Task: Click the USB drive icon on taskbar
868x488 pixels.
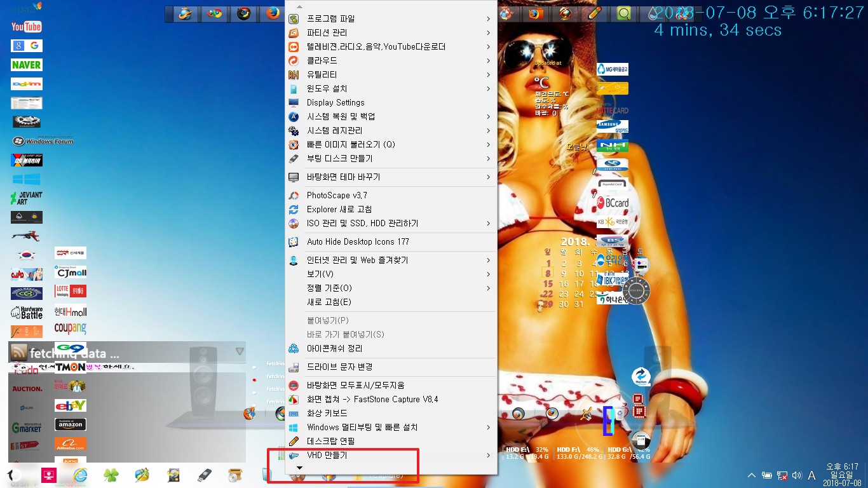Action: click(x=204, y=475)
